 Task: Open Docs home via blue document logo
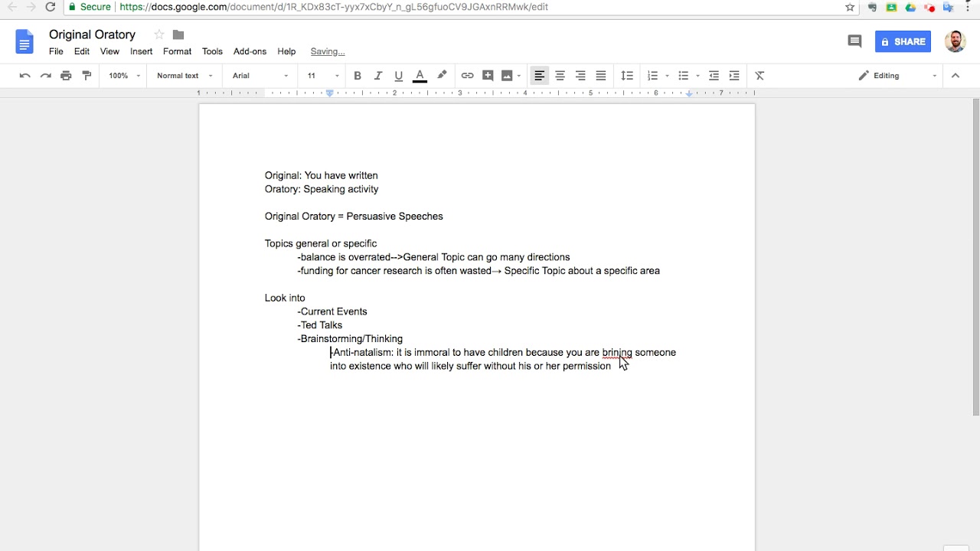[24, 42]
